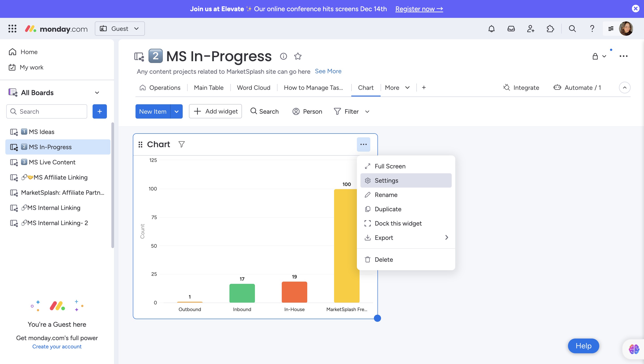This screenshot has width=644, height=364.
Task: Open the Integrate button
Action: tap(521, 88)
